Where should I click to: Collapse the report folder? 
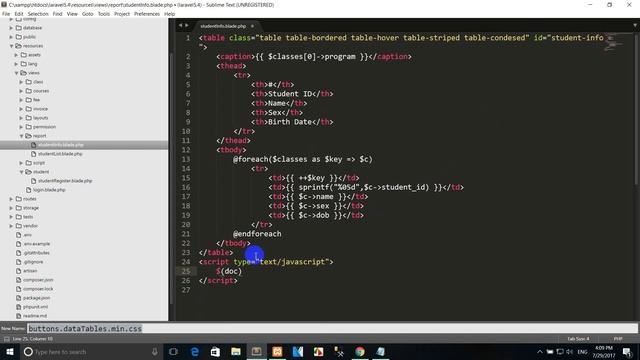21,136
